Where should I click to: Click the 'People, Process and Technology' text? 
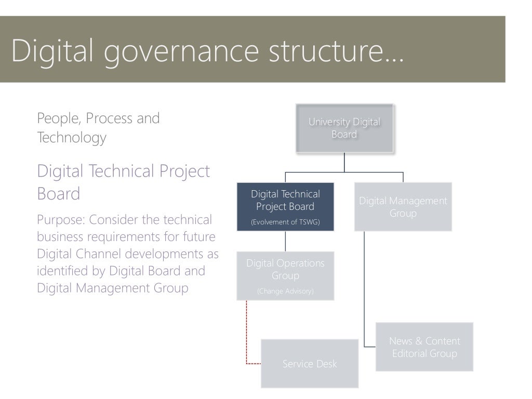pyautogui.click(x=98, y=128)
